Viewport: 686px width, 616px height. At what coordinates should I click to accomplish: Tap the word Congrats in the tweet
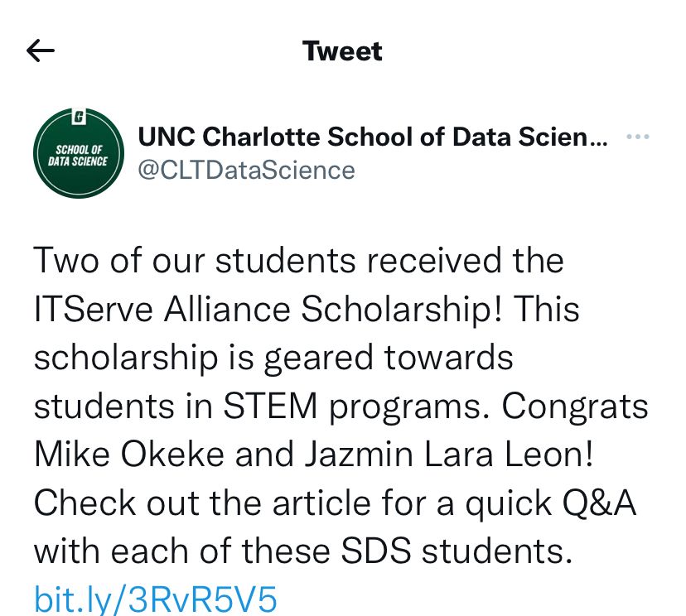tap(575, 406)
